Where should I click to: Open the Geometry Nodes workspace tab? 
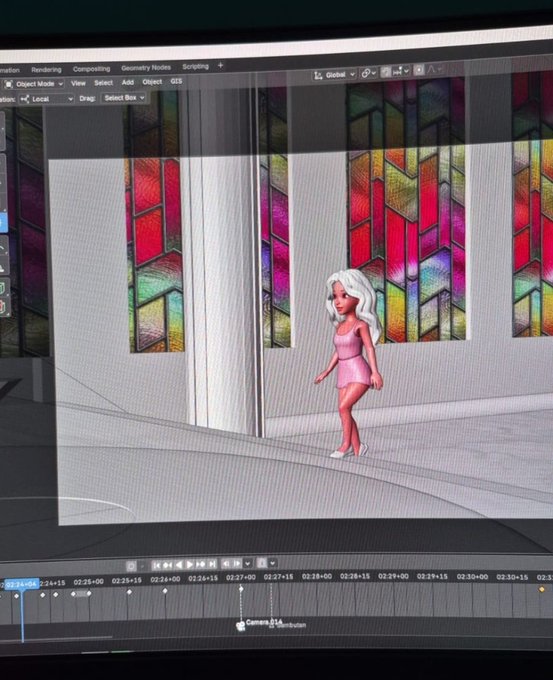tap(146, 68)
